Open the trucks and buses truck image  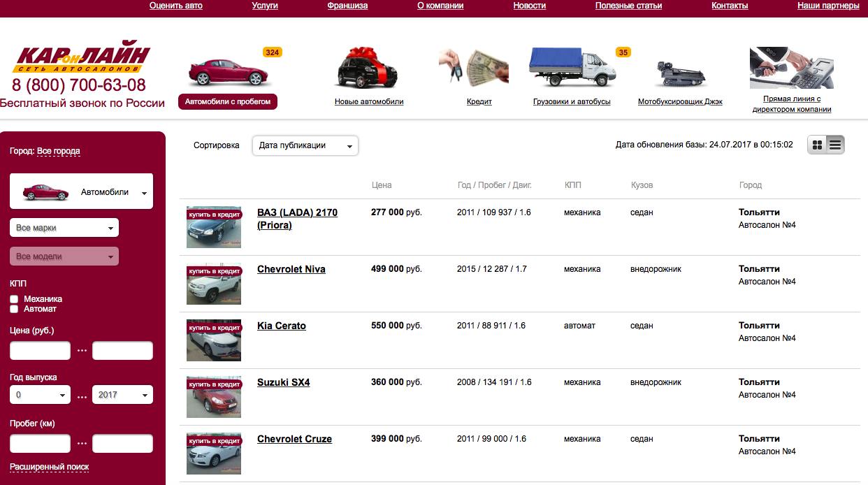571,66
